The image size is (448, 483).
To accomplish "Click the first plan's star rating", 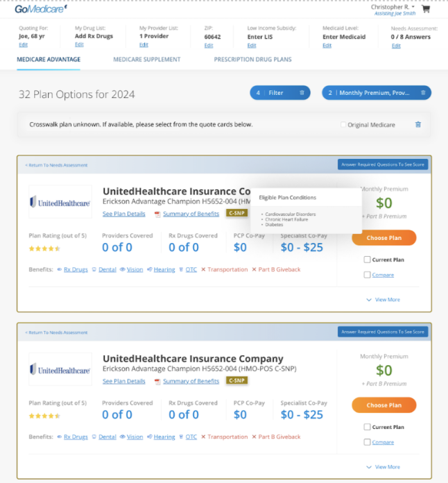I will click(44, 248).
